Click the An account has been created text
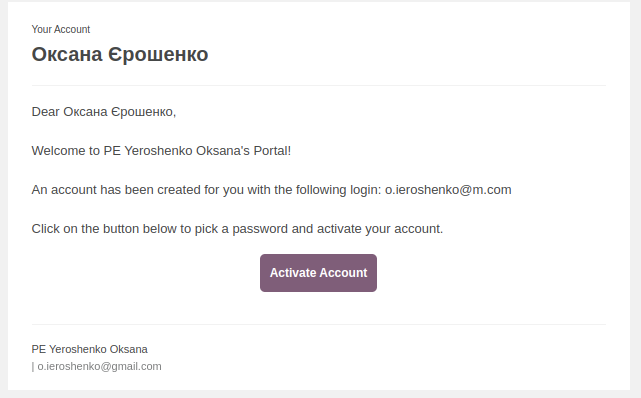 pyautogui.click(x=125, y=190)
